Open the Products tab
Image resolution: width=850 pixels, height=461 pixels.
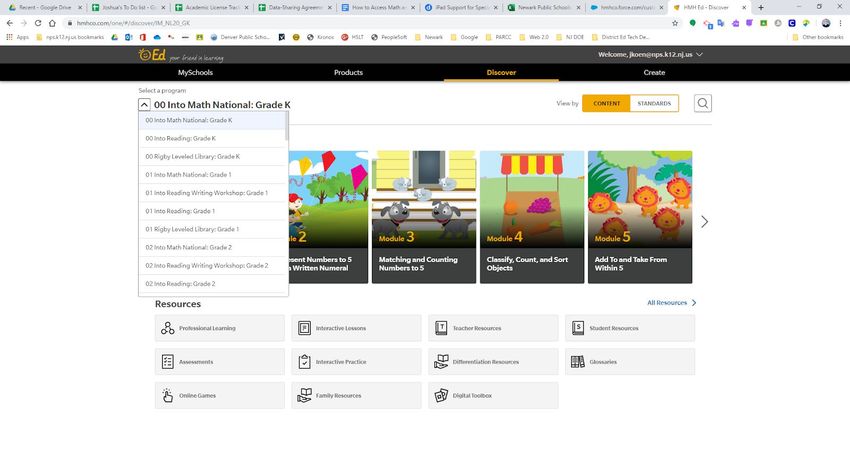pyautogui.click(x=348, y=72)
